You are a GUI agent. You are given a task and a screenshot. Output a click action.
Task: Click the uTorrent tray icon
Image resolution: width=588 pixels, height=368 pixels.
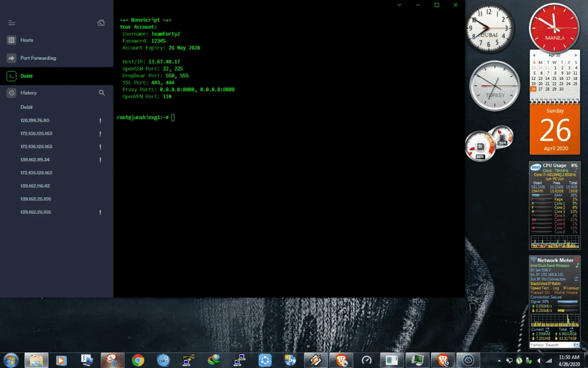(519, 361)
